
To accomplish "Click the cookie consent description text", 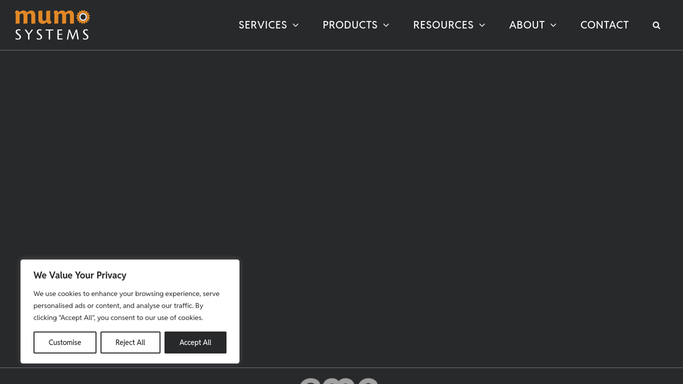I will pos(126,306).
